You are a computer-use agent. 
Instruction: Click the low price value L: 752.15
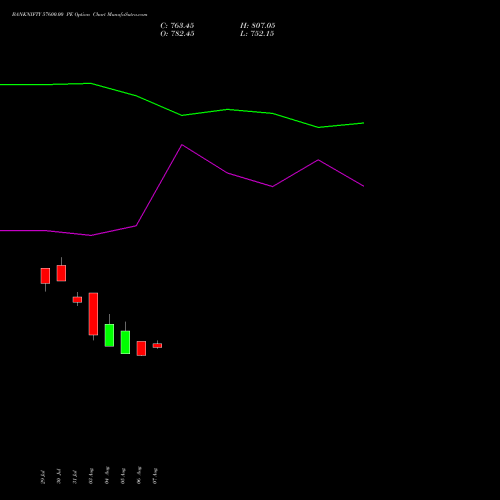click(257, 34)
